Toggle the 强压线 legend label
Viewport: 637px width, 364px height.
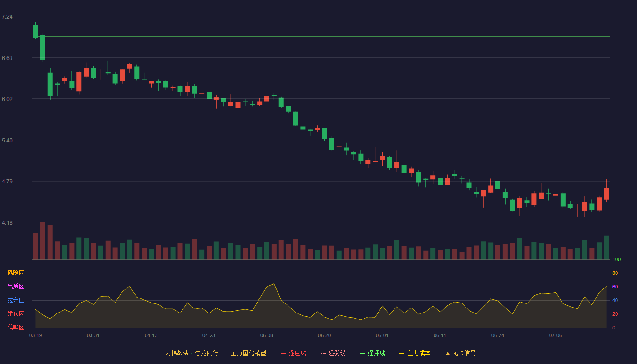pos(297,353)
